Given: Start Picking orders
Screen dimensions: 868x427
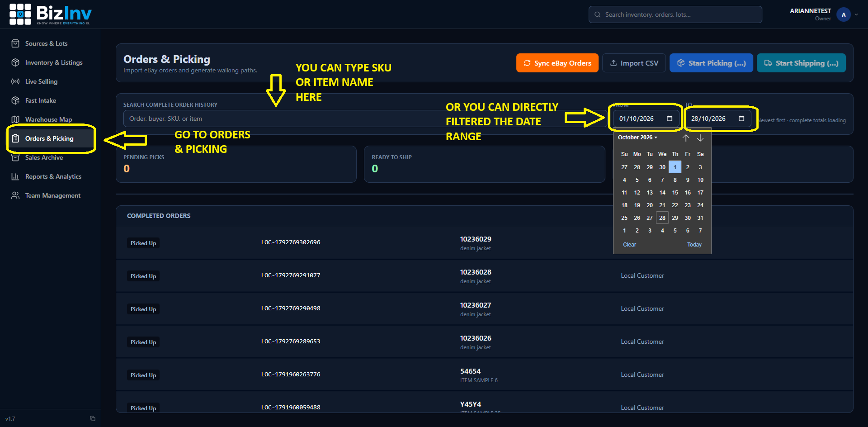Looking at the screenshot, I should pos(712,63).
